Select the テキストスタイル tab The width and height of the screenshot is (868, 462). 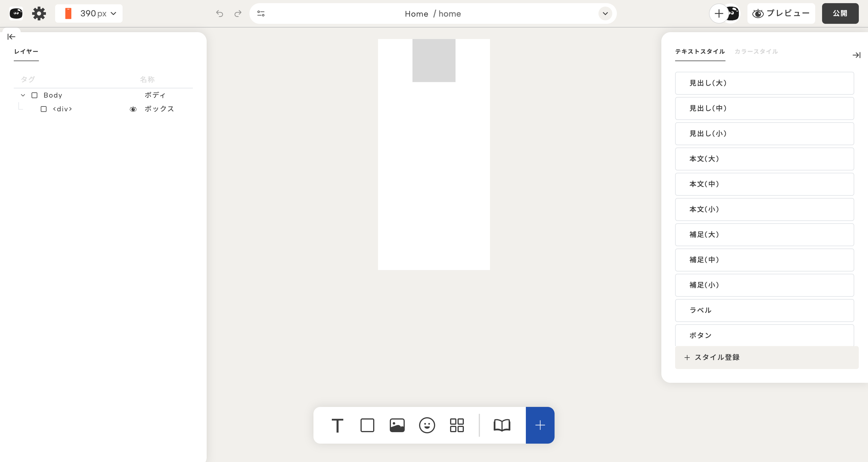[700, 52]
